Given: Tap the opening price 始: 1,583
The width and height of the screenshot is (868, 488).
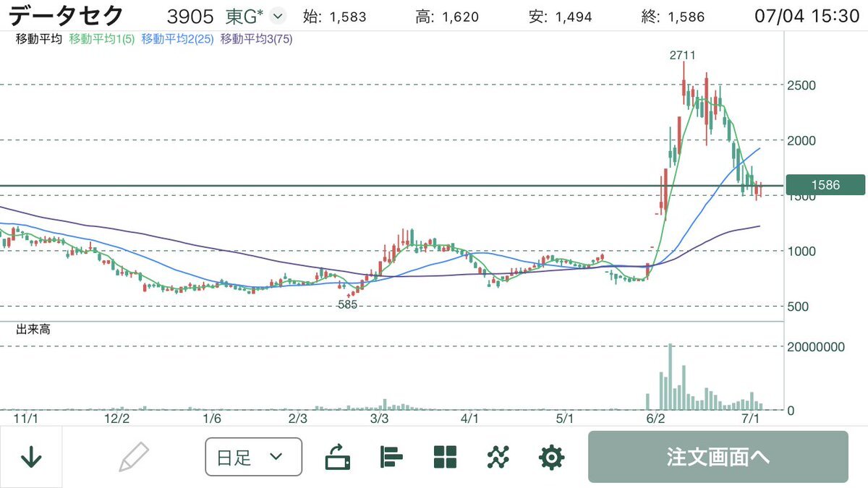Looking at the screenshot, I should click(334, 16).
